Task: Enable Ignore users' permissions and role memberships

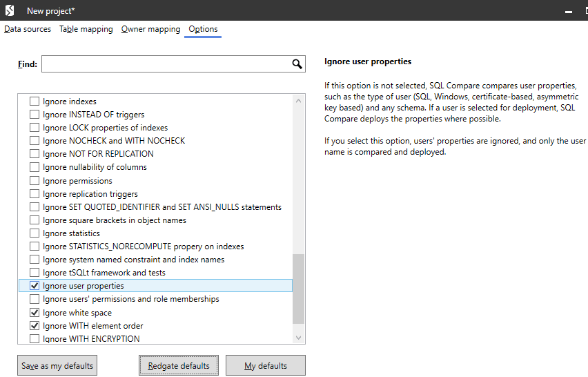Action: pyautogui.click(x=35, y=299)
